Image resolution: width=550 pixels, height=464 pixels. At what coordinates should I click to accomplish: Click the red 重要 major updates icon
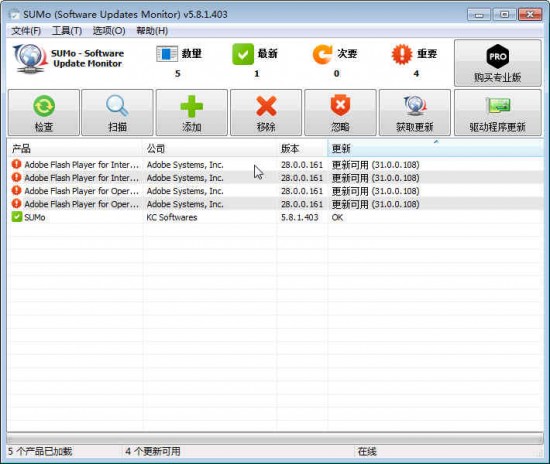coord(402,54)
